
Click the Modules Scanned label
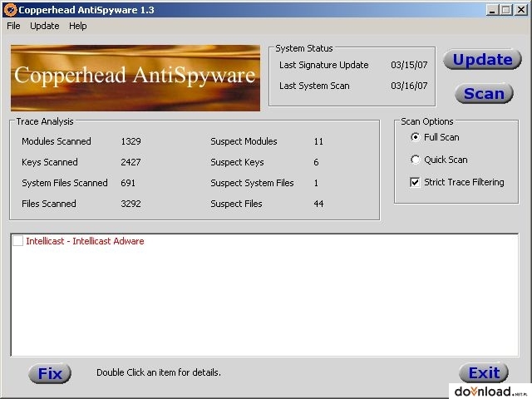(x=57, y=141)
